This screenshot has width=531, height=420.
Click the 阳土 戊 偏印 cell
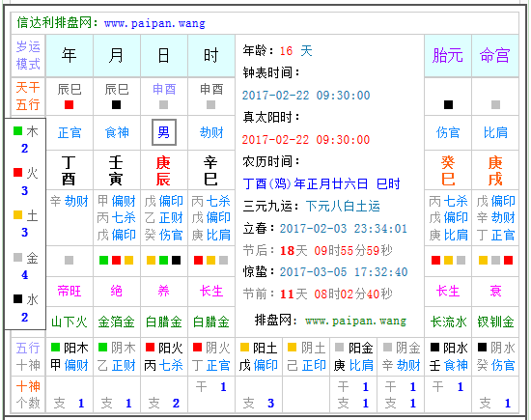point(259,356)
